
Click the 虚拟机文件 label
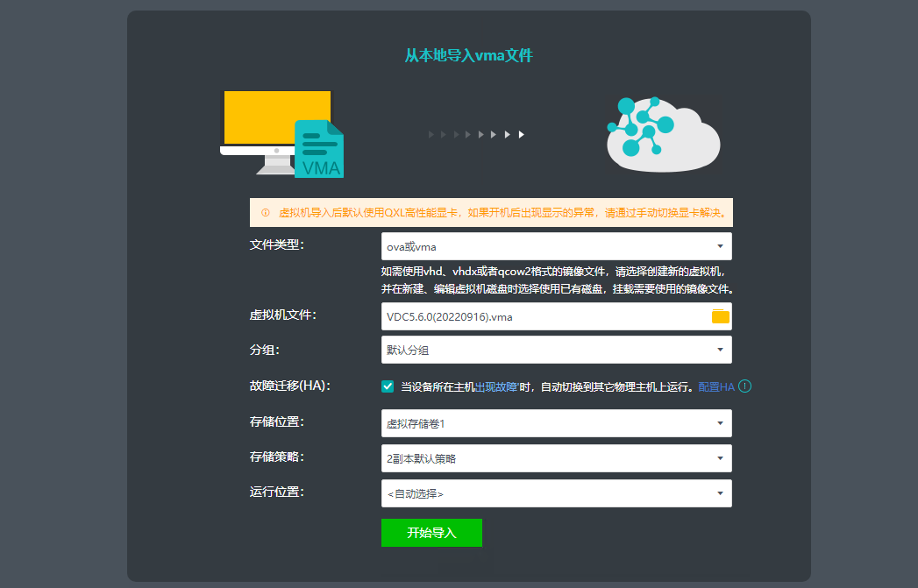click(283, 315)
